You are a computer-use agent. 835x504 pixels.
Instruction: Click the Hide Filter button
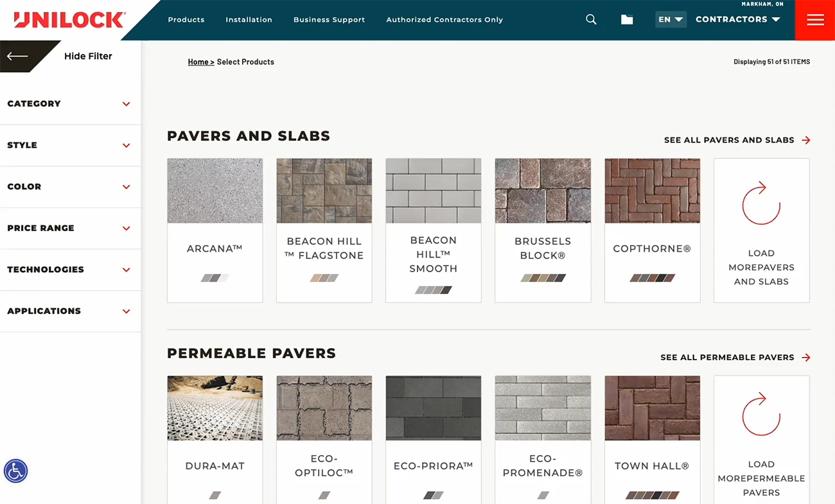[88, 56]
